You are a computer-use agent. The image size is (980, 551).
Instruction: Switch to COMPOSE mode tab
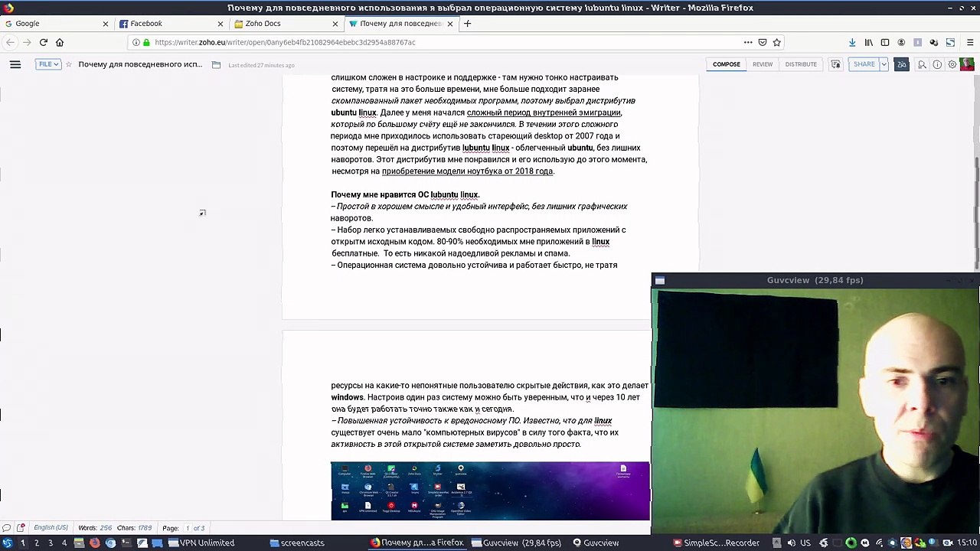[727, 64]
